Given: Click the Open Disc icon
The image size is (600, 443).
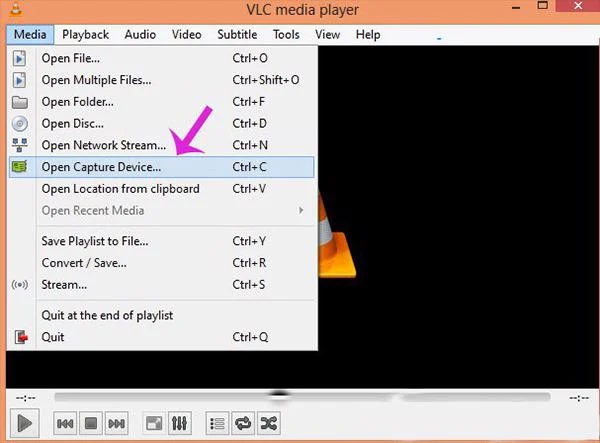Looking at the screenshot, I should coord(20,124).
